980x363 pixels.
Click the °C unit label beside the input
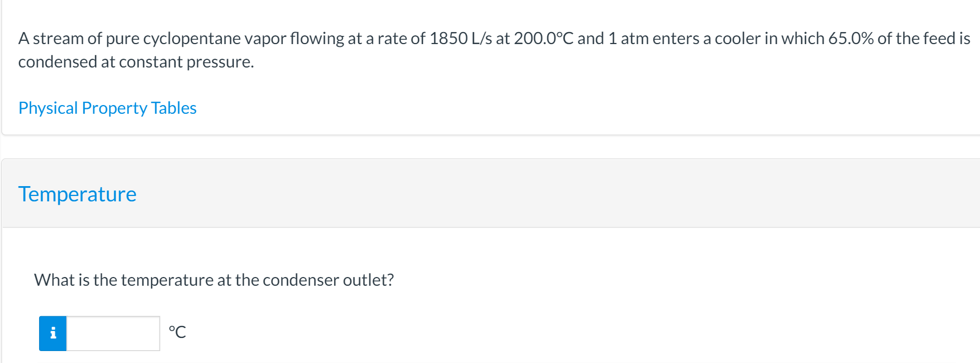(x=178, y=331)
